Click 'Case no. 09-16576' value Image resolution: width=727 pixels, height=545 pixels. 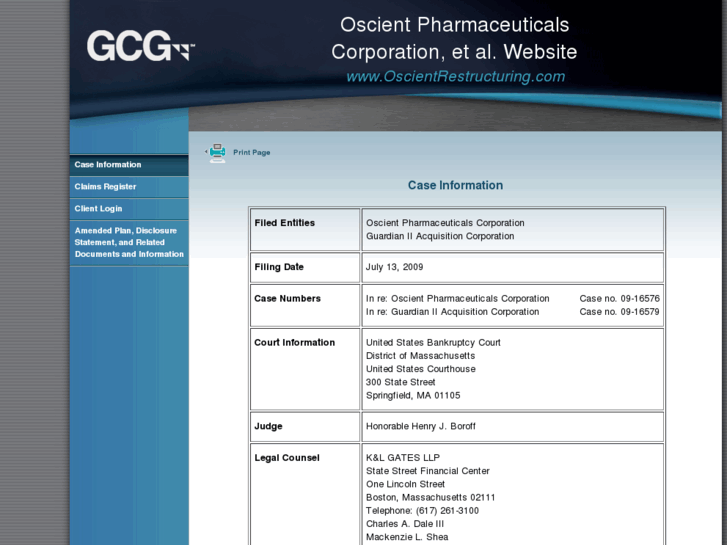point(619,298)
